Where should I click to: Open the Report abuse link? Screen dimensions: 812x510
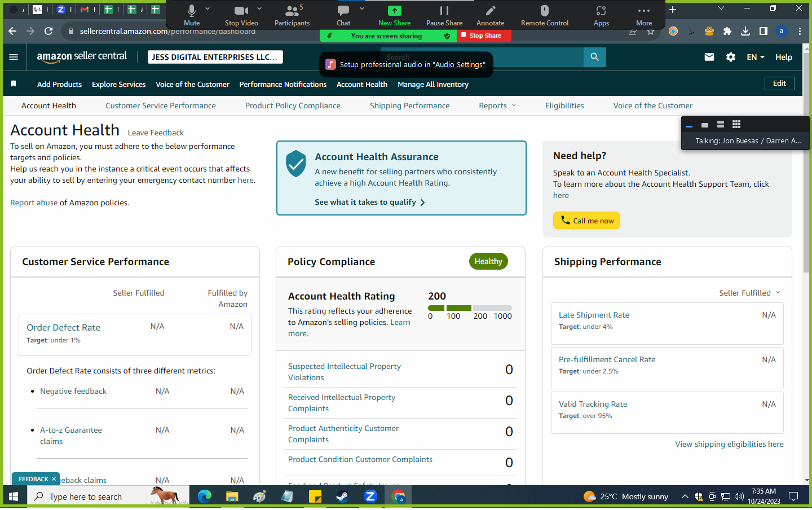coord(34,203)
